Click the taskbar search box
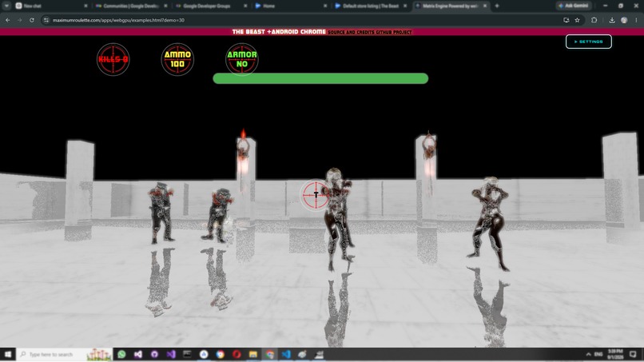Image resolution: width=644 pixels, height=362 pixels. click(x=65, y=354)
